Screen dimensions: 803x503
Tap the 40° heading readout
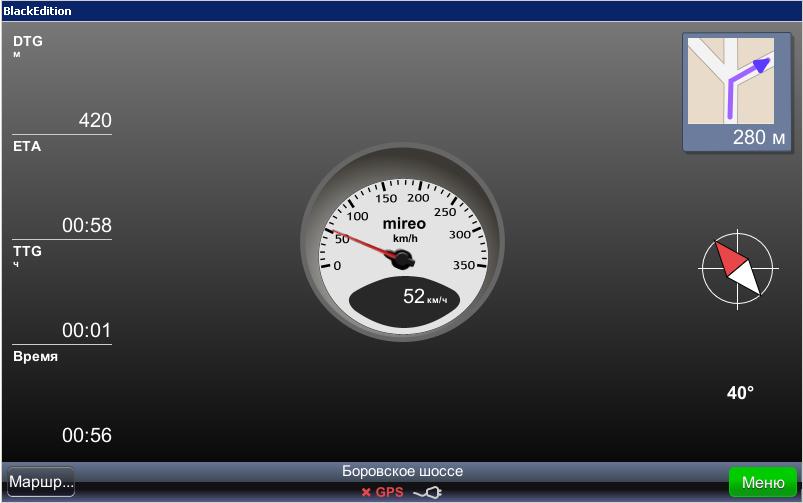(740, 394)
